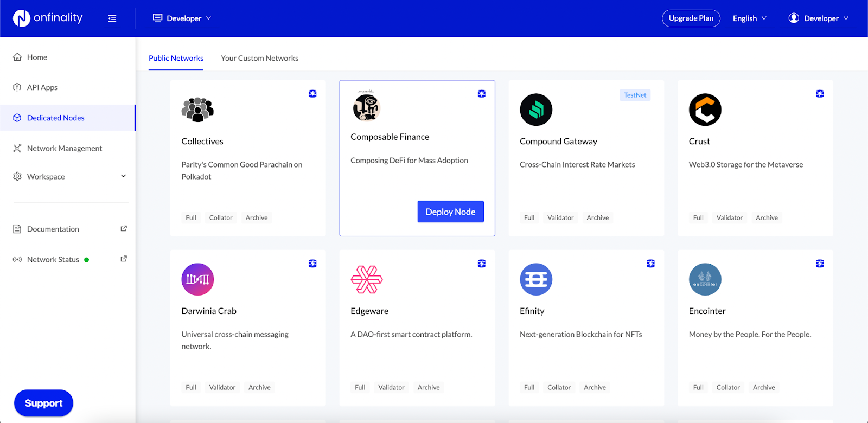Click Collator tag on Collectives card
Image resolution: width=868 pixels, height=423 pixels.
(x=221, y=217)
